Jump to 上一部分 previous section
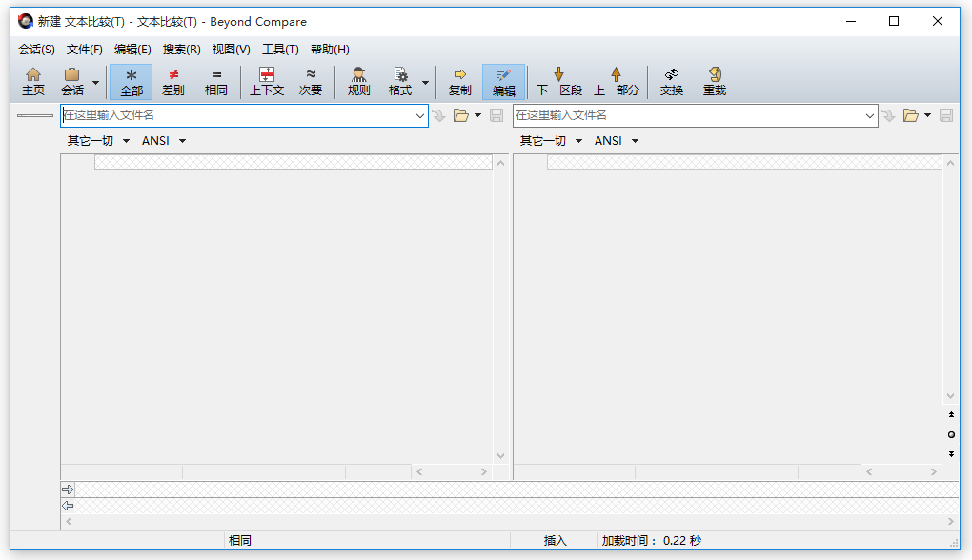 617,82
